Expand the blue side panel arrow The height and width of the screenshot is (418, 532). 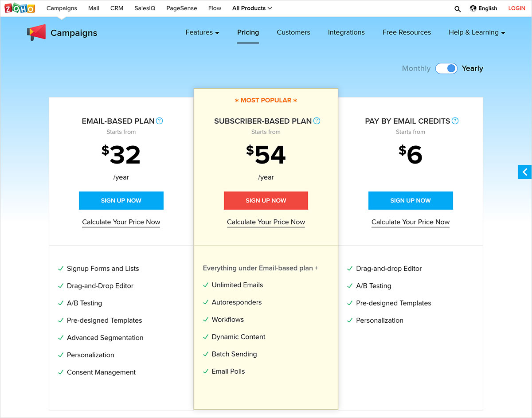[525, 172]
